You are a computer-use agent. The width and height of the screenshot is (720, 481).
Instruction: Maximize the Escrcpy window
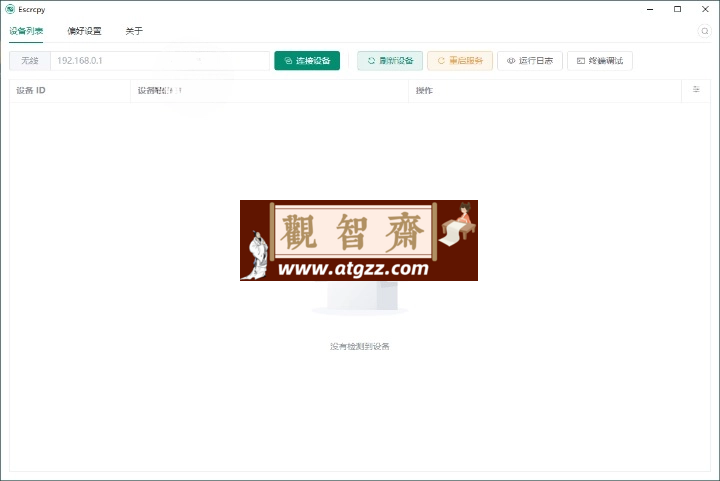[x=677, y=9]
